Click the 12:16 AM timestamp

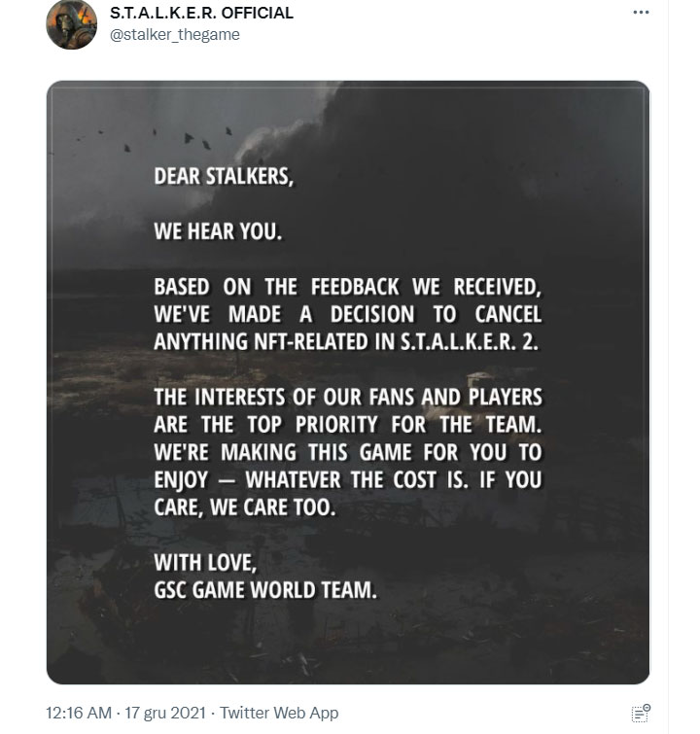point(78,713)
